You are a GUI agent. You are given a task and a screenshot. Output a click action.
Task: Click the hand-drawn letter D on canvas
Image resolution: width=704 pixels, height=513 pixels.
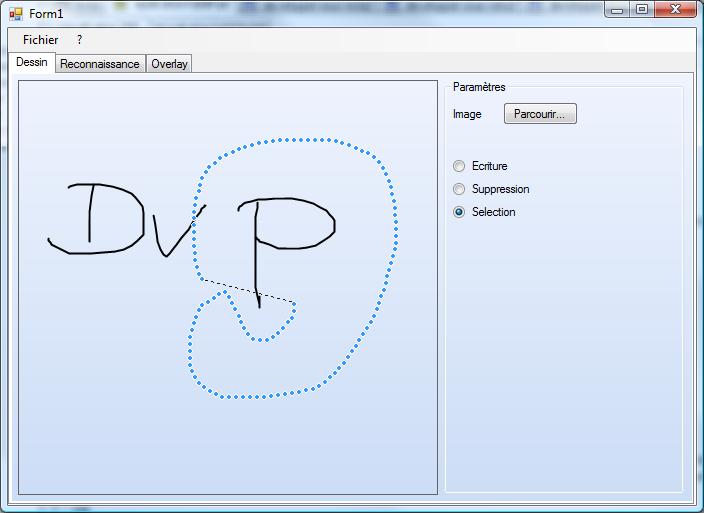[x=90, y=215]
